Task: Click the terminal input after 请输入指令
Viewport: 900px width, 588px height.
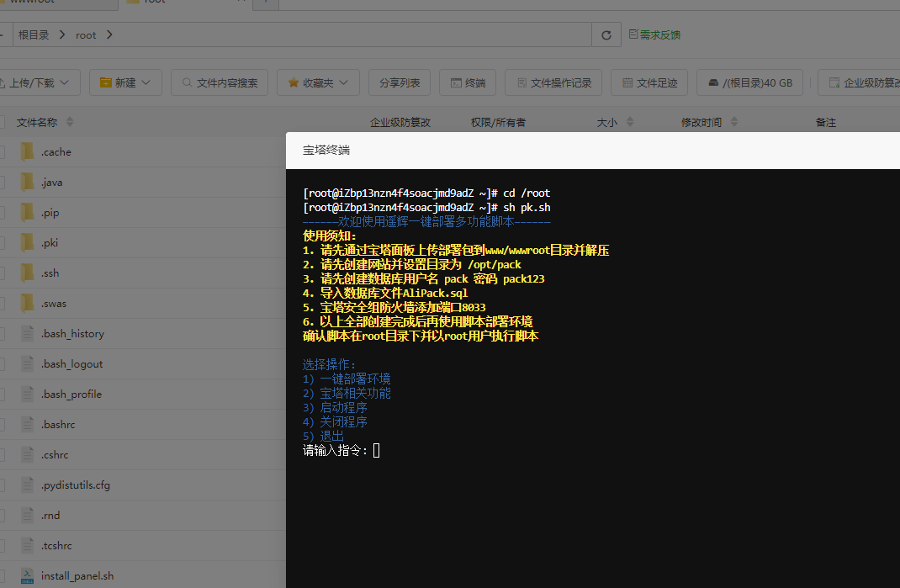Action: click(377, 451)
